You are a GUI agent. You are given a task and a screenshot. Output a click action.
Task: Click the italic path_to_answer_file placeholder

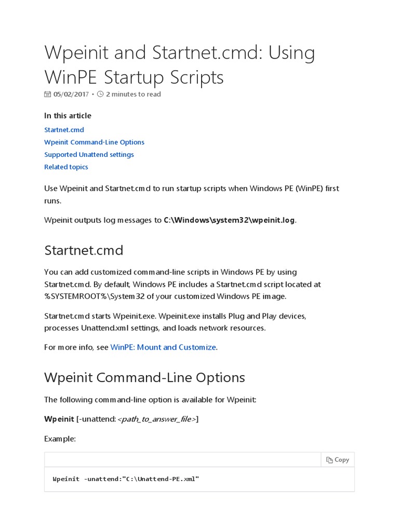point(158,419)
